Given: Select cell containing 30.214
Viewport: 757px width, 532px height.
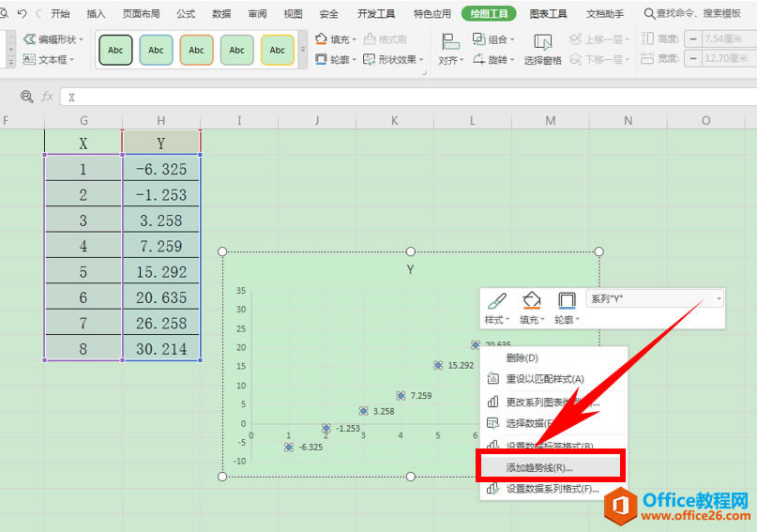Looking at the screenshot, I should (x=160, y=348).
